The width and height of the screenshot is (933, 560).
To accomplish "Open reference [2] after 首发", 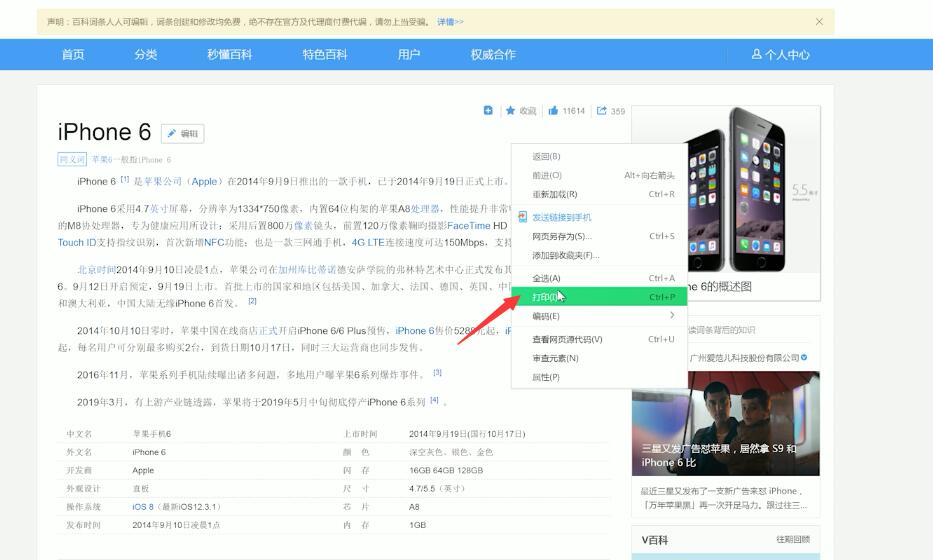I will 252,301.
